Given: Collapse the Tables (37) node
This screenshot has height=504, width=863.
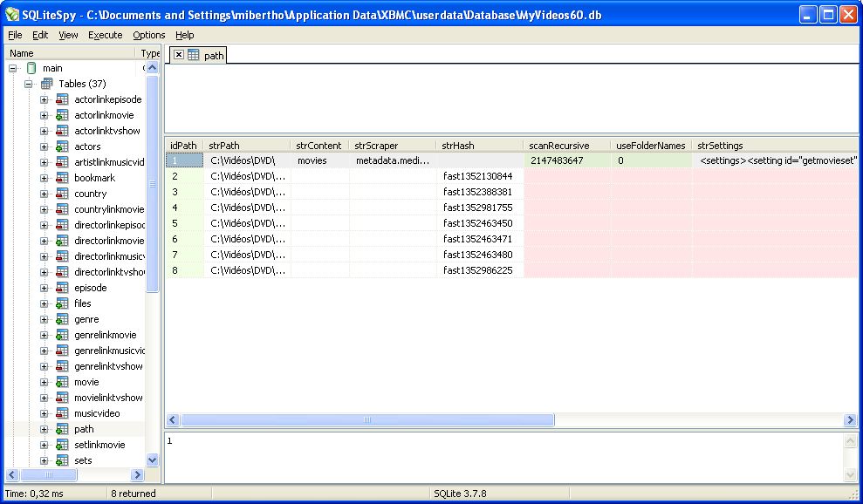Looking at the screenshot, I should (29, 85).
